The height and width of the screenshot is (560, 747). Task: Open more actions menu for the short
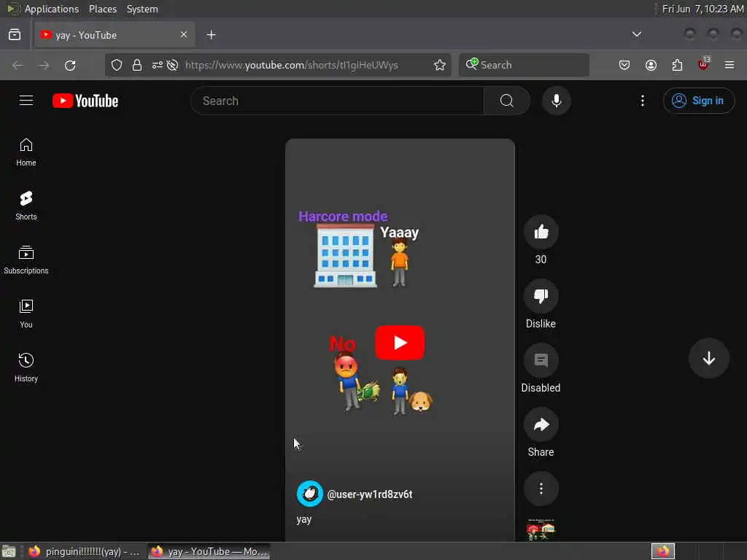[541, 489]
